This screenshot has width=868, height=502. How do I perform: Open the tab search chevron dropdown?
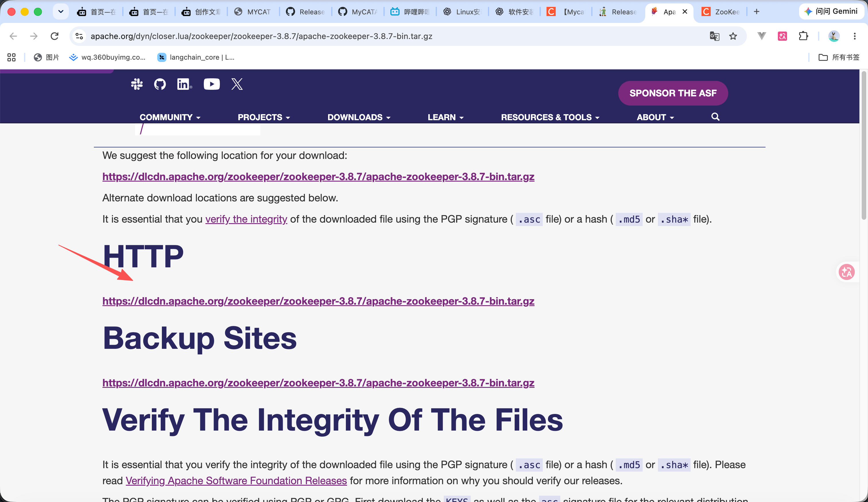coord(61,12)
